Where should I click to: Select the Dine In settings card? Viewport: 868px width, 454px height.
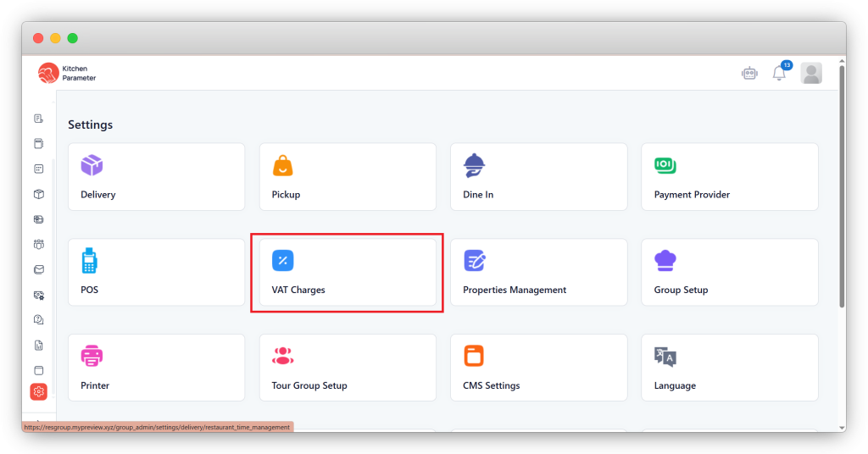[x=538, y=176]
